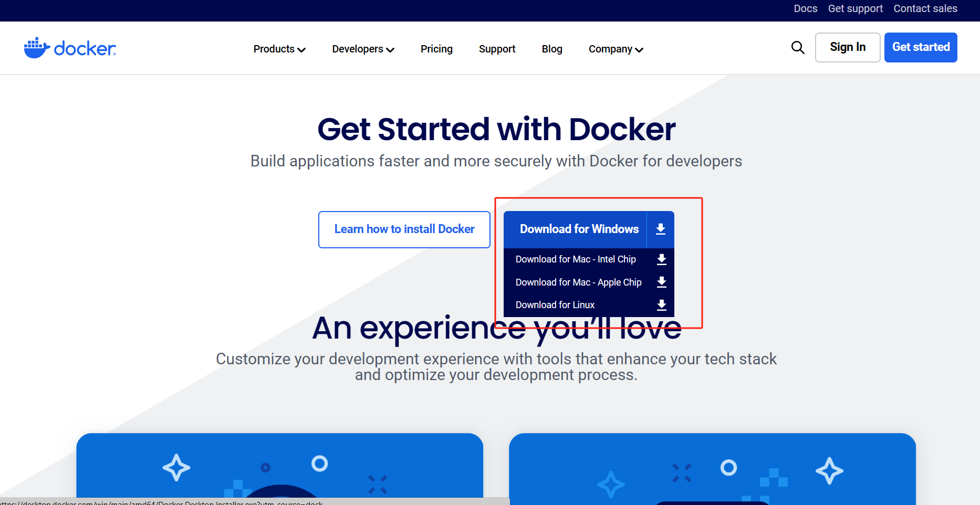Click Get support in top bar
The height and width of the screenshot is (505, 980).
click(856, 8)
